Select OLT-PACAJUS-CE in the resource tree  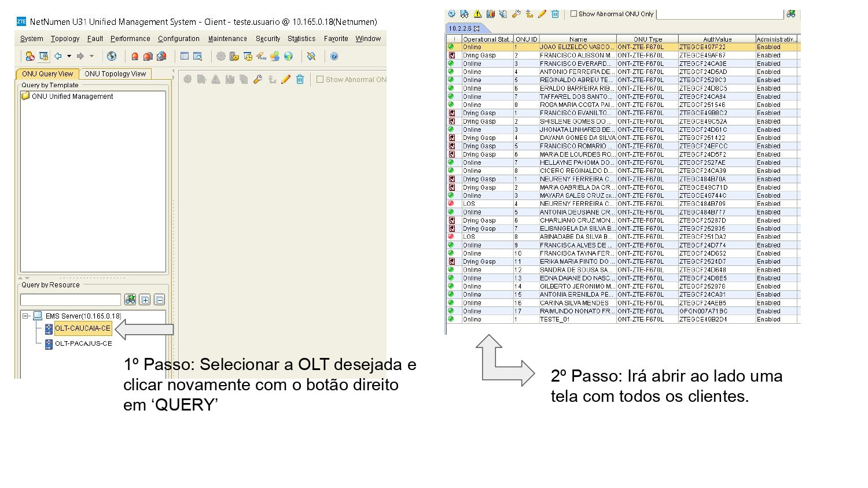(x=83, y=343)
